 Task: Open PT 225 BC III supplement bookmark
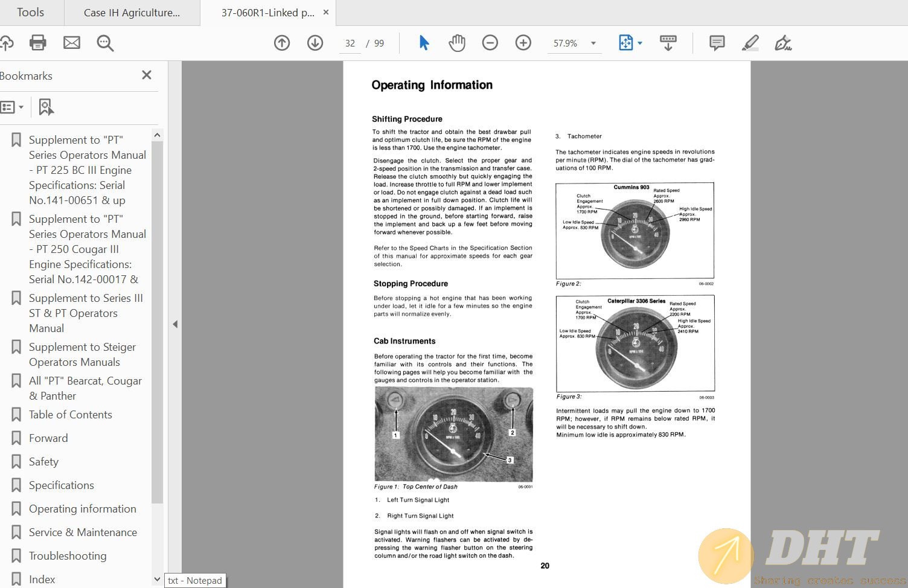88,170
